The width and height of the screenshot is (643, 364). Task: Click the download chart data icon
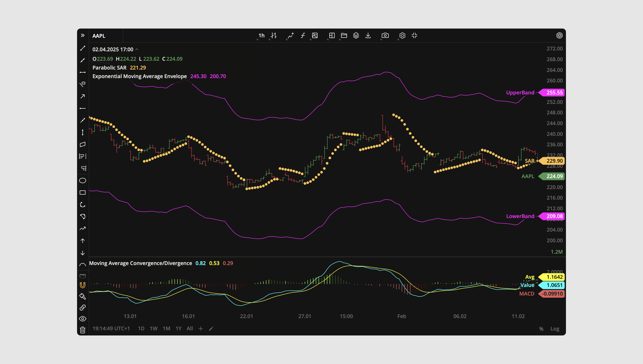(x=368, y=35)
